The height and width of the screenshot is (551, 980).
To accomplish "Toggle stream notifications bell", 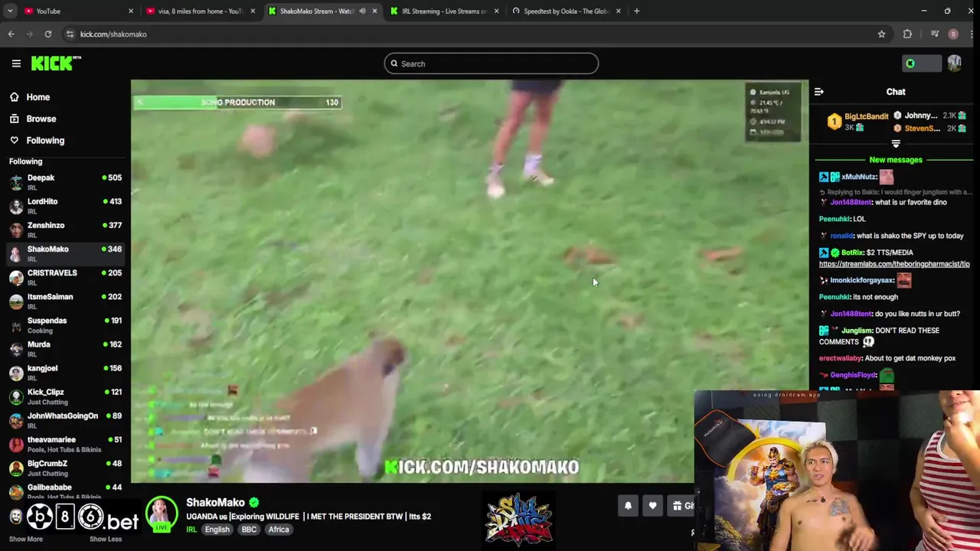I will (x=628, y=506).
